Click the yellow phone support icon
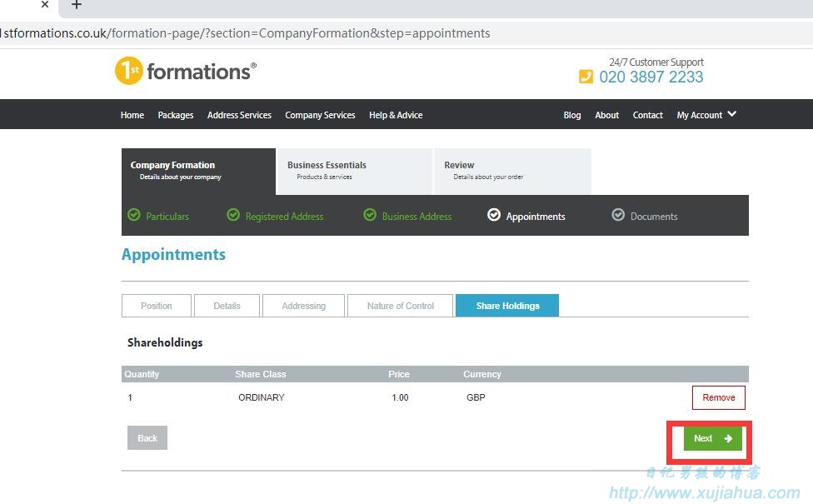 (586, 77)
